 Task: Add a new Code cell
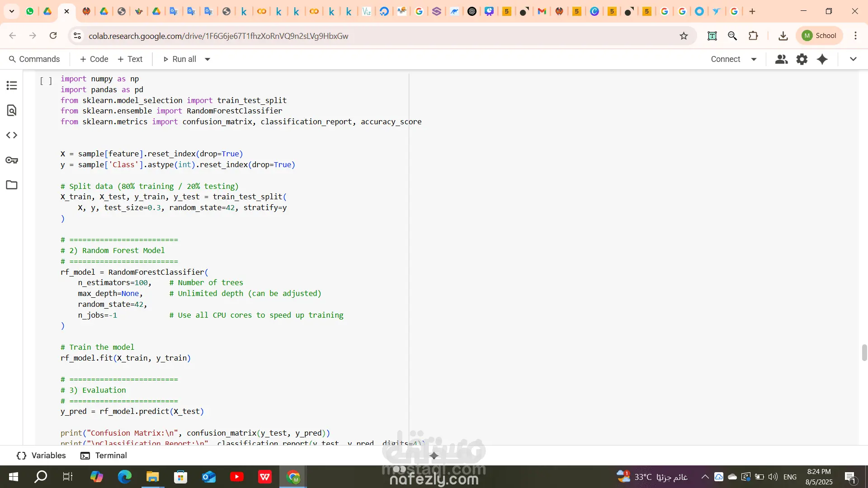[94, 59]
